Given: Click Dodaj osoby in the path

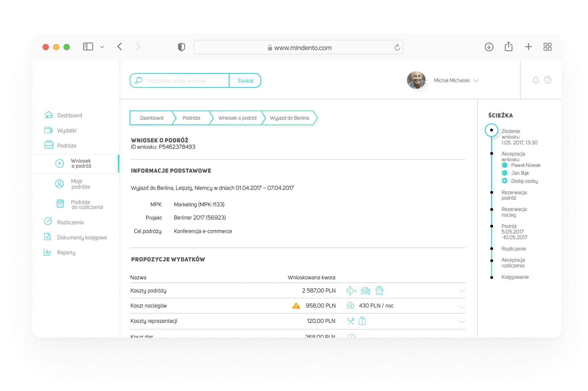Looking at the screenshot, I should click(x=524, y=181).
